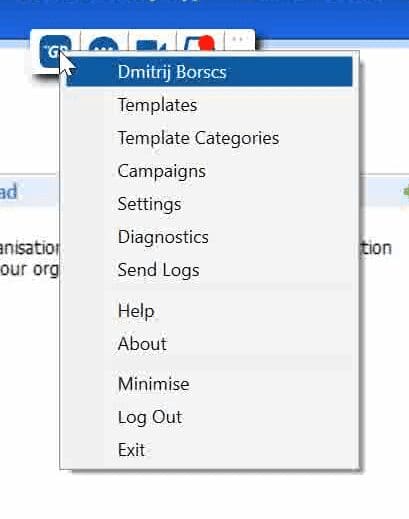Open the chat bubble icon
The image size is (409, 519).
click(104, 43)
